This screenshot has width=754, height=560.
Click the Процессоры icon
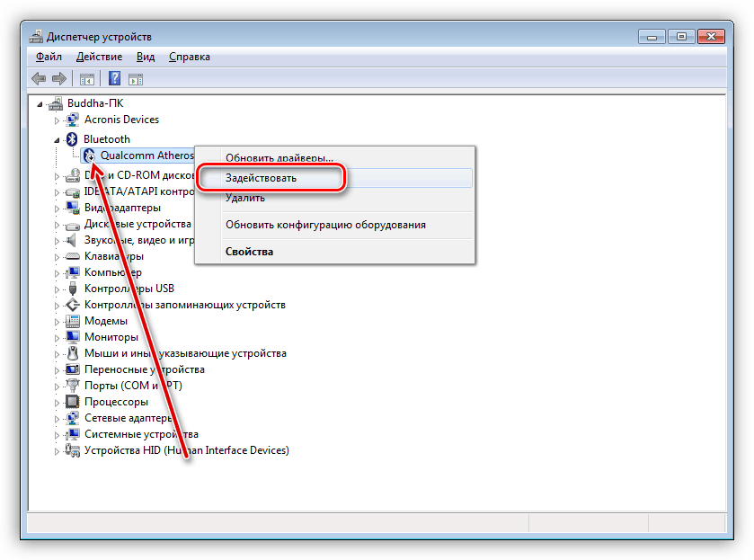(73, 402)
